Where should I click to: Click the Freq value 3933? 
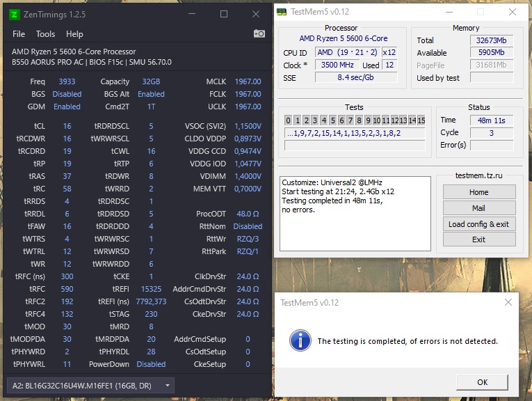[67, 81]
